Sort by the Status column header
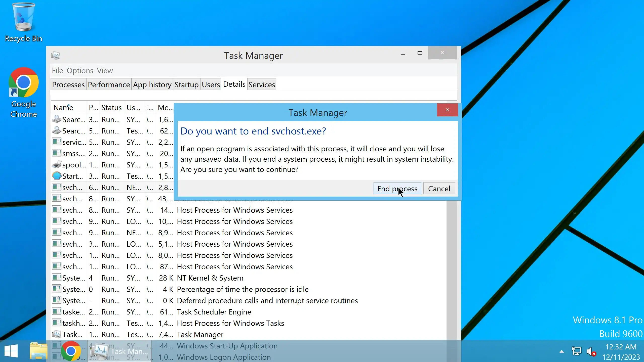644x362 pixels. (111, 108)
